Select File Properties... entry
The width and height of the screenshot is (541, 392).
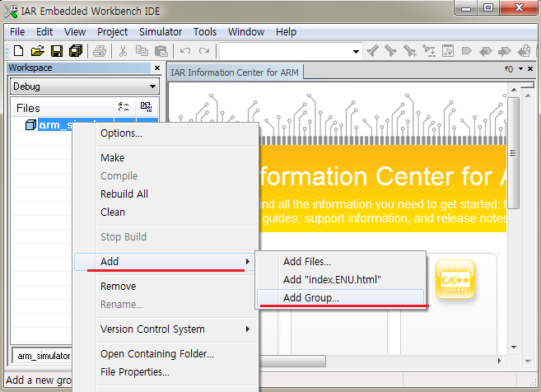pyautogui.click(x=166, y=372)
